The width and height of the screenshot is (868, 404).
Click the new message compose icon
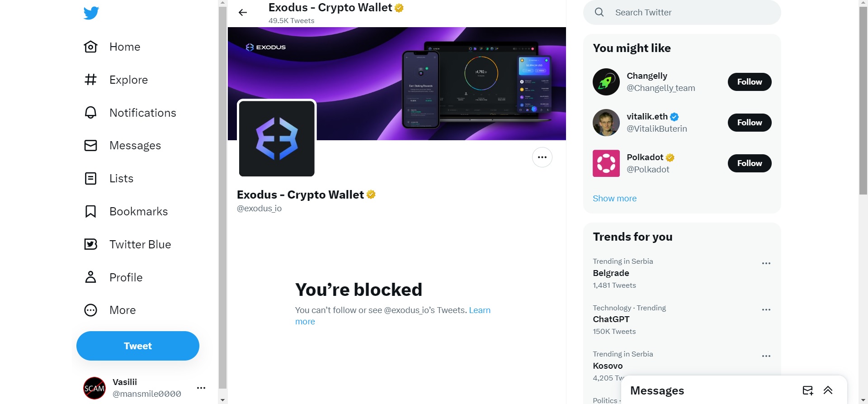point(808,390)
